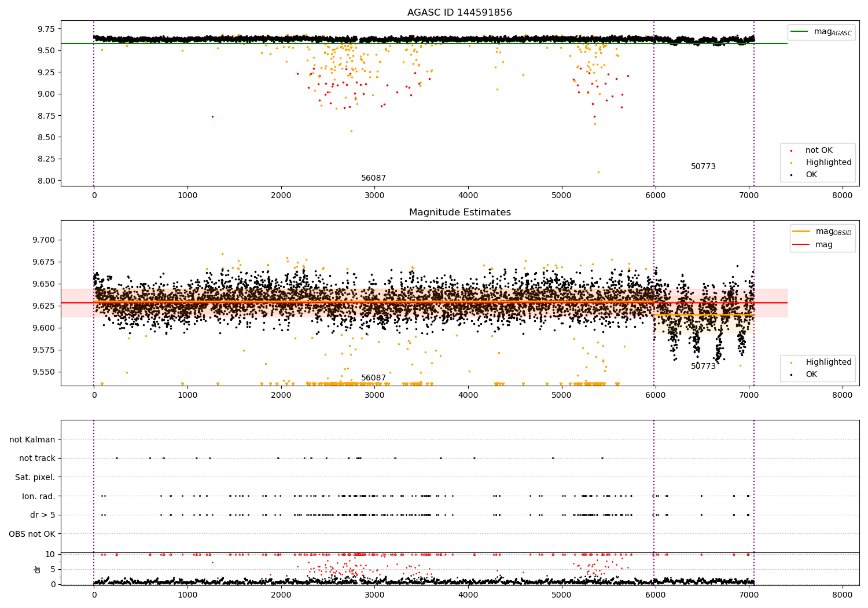The image size is (868, 608).
Task: Click the "8.00" y-axis tick in the top plot
Action: click(x=46, y=181)
